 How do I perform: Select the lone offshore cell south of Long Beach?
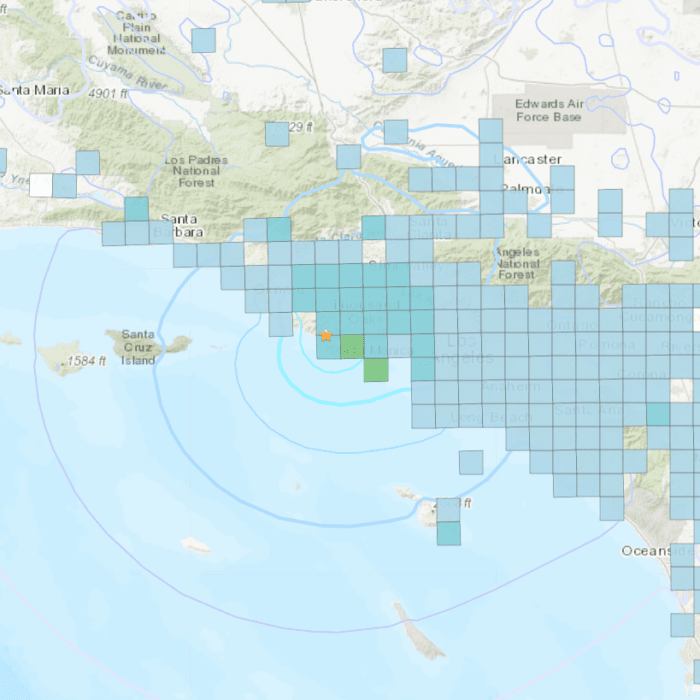click(x=471, y=462)
